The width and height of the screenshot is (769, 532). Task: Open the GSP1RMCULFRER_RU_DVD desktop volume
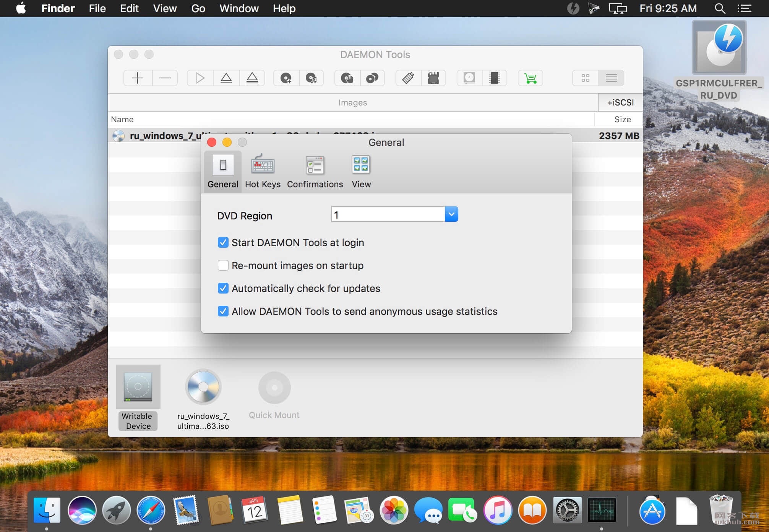[719, 60]
